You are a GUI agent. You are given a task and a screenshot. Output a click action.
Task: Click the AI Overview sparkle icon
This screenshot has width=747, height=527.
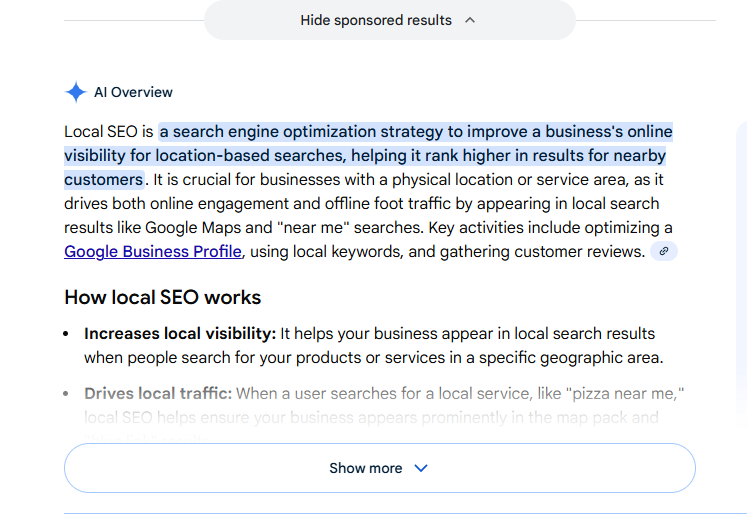pos(76,93)
